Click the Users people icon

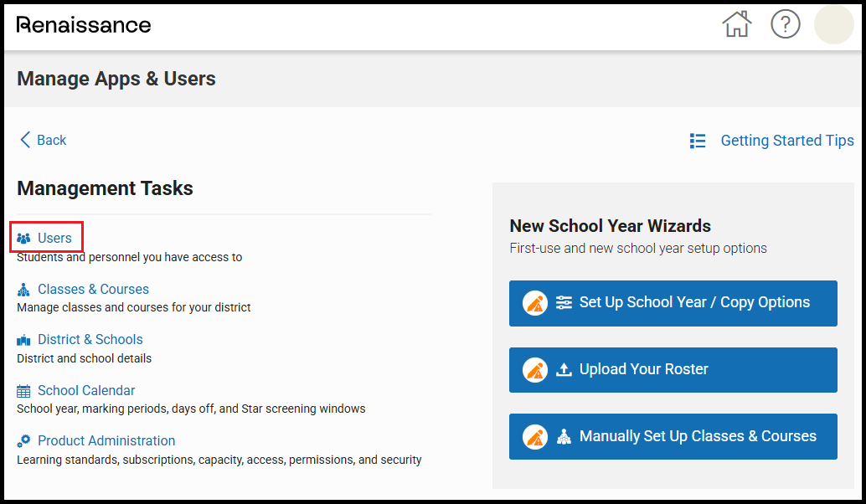pos(23,239)
